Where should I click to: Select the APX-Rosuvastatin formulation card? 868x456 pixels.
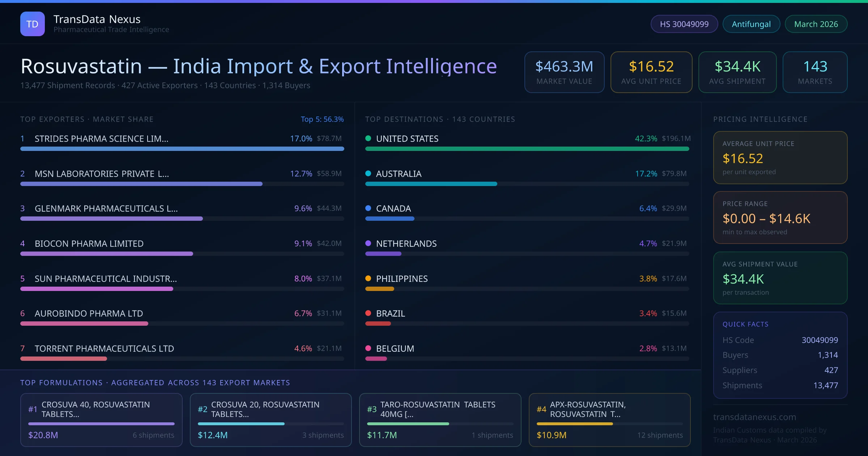coord(609,420)
